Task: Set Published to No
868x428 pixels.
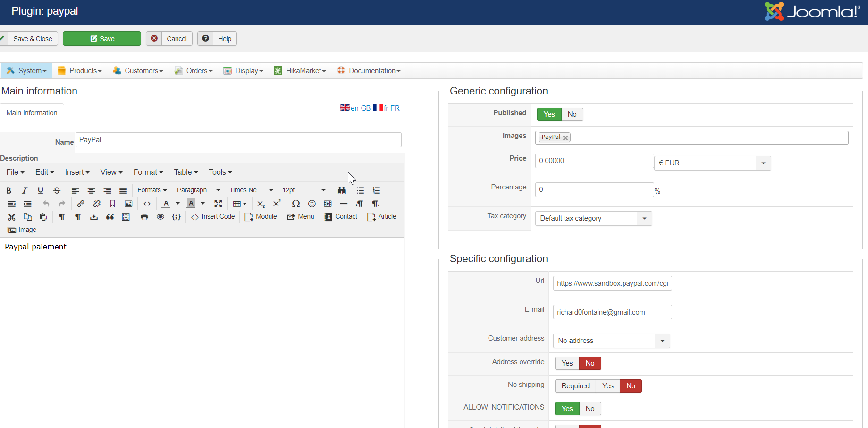Action: [x=572, y=114]
